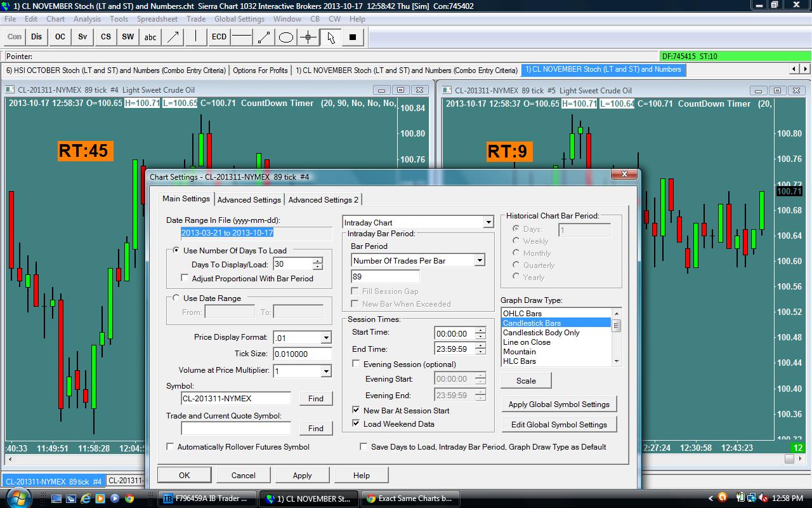
Task: Click the CS chart settings toolbar button
Action: (x=105, y=37)
